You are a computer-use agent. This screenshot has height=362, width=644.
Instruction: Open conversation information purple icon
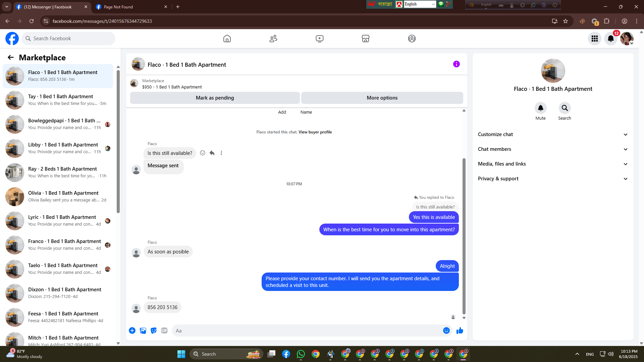click(457, 64)
